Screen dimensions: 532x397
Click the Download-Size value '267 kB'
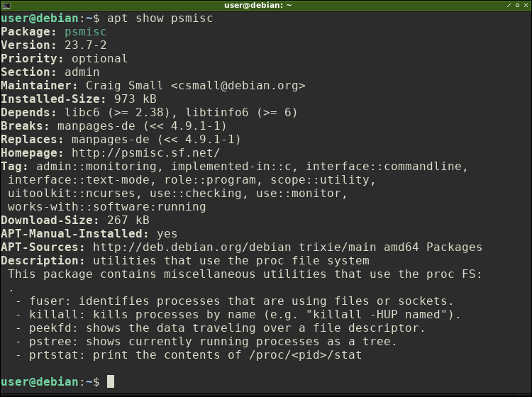[128, 220]
